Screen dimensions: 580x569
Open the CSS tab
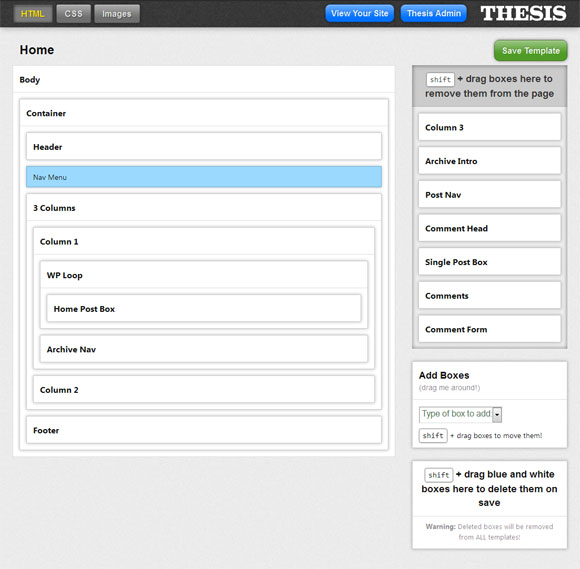pos(73,14)
